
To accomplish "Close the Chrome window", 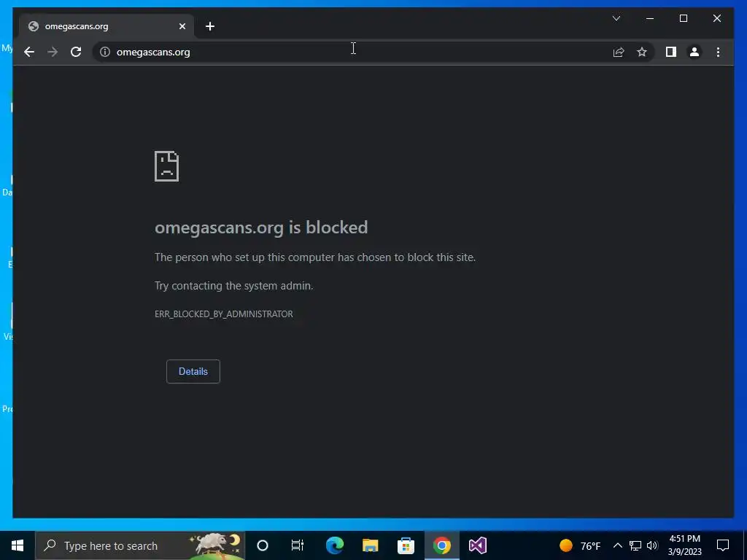I will pyautogui.click(x=717, y=18).
